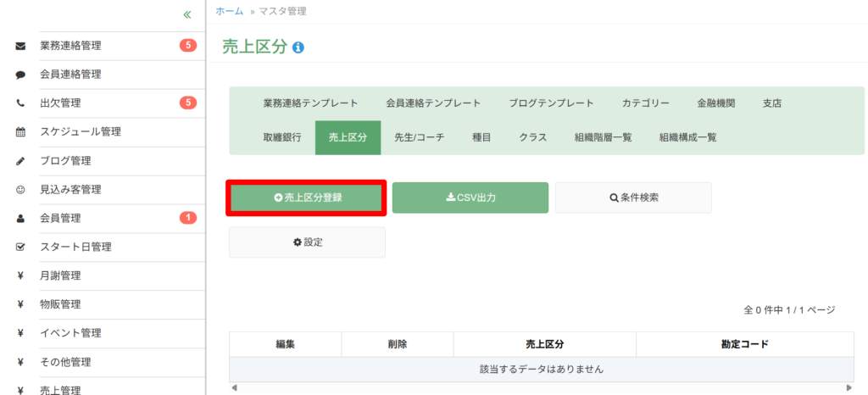Click the speech bubble icon for 会員連絡管理
Viewport: 868px width, 395px height.
coord(20,75)
